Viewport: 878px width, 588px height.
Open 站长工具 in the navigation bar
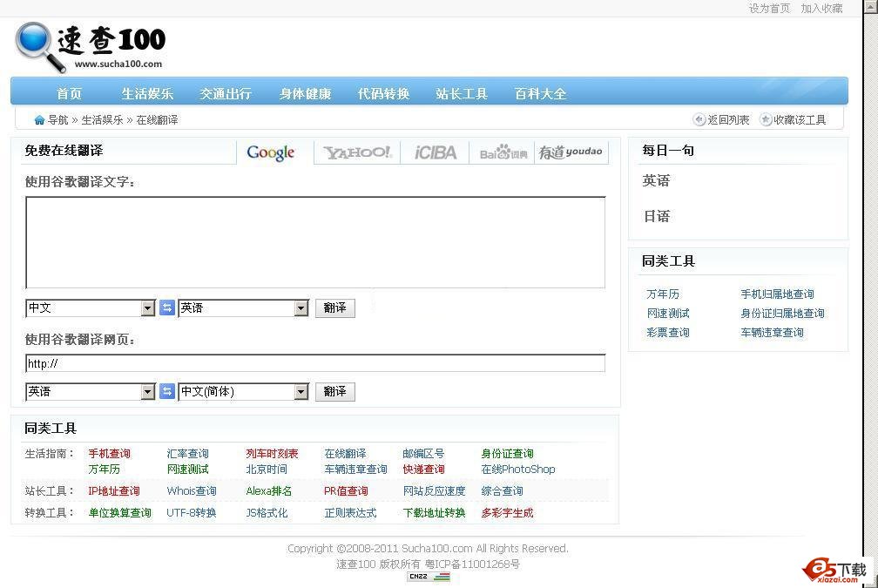coord(462,93)
